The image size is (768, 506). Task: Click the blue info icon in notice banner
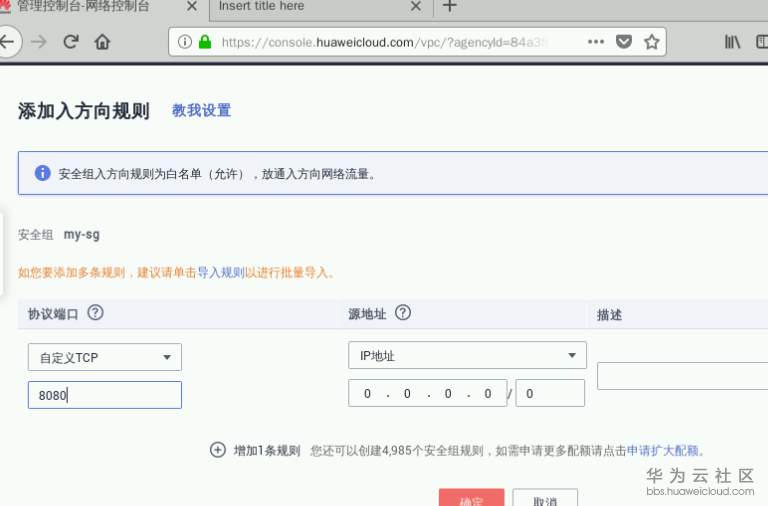tap(43, 173)
